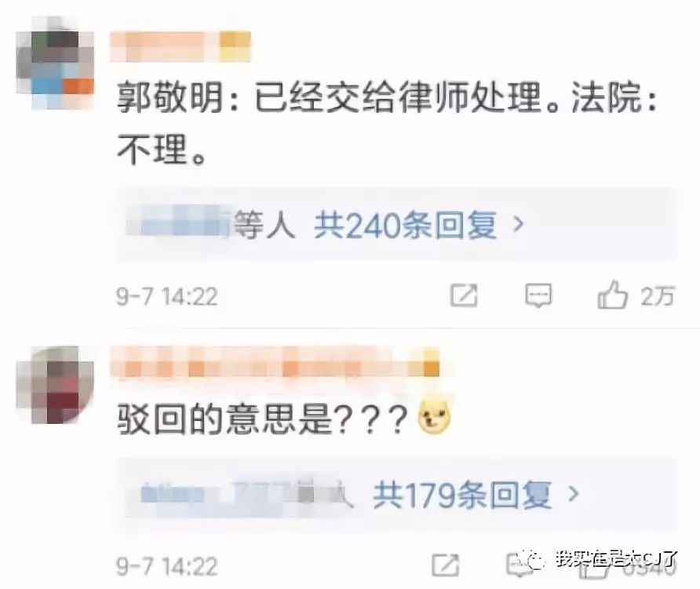The width and height of the screenshot is (700, 589).
Task: Open the 共179条回复 reply thread
Action: click(x=462, y=494)
